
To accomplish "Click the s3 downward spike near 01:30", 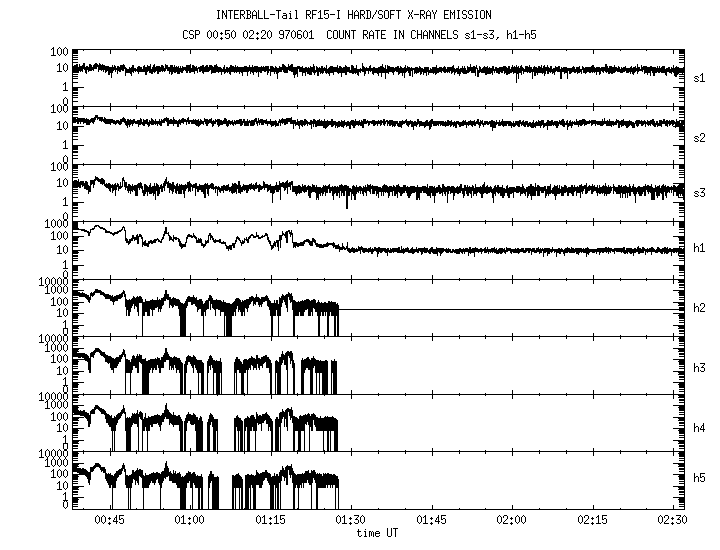I will coord(347,200).
